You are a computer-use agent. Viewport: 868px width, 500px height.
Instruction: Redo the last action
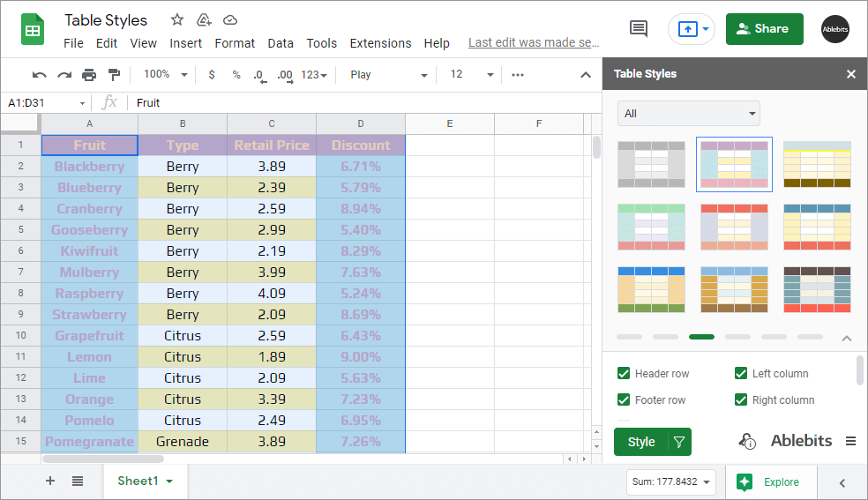[64, 75]
